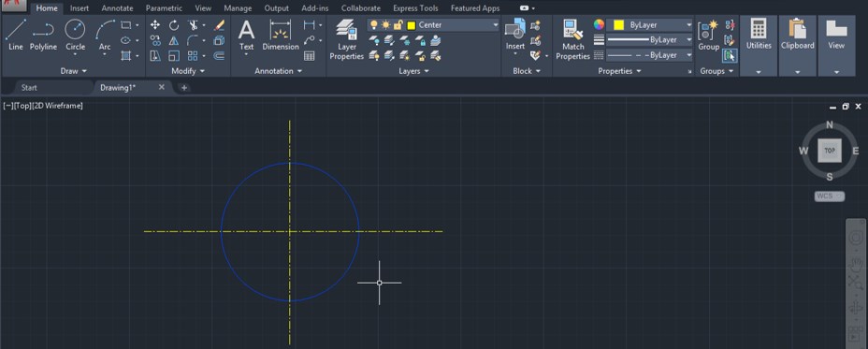Select the Rectangle tool
The width and height of the screenshot is (868, 349).
pyautogui.click(x=126, y=25)
